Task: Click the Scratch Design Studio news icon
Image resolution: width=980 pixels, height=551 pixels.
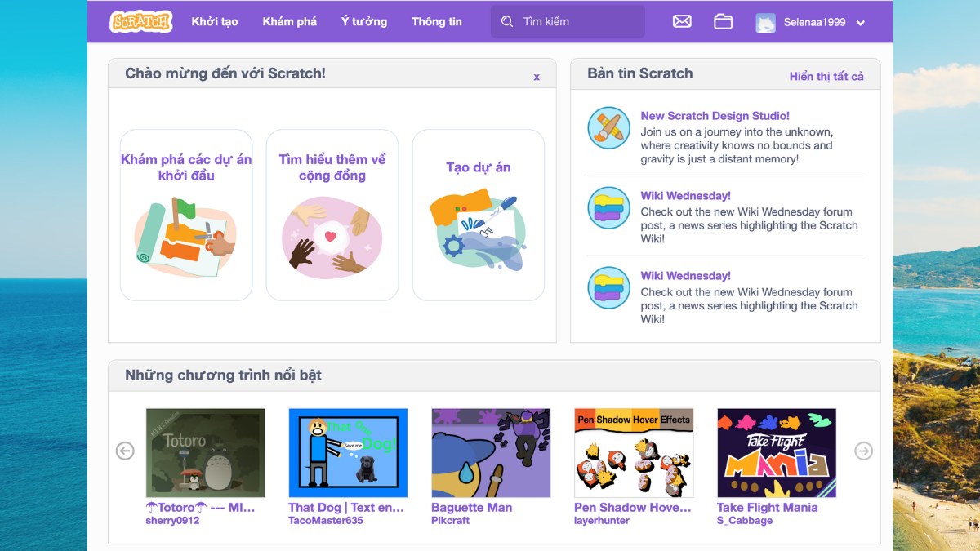Action: pos(608,128)
